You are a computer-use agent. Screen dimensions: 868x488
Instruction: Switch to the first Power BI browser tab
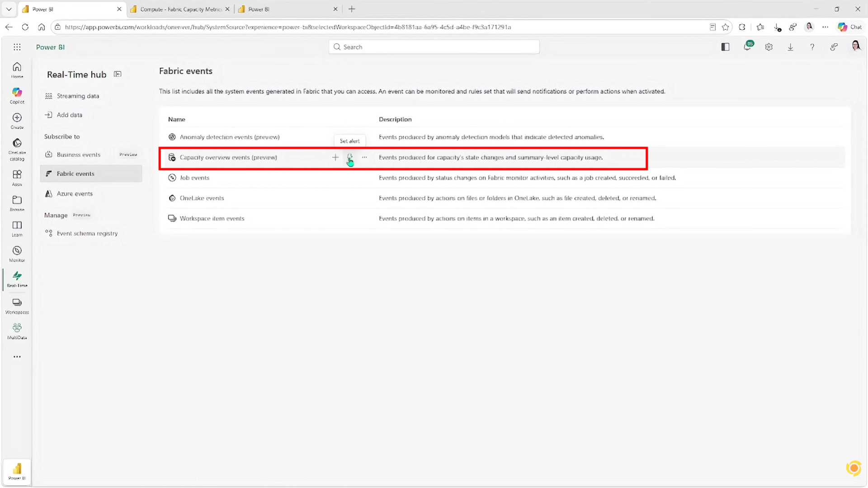[72, 9]
